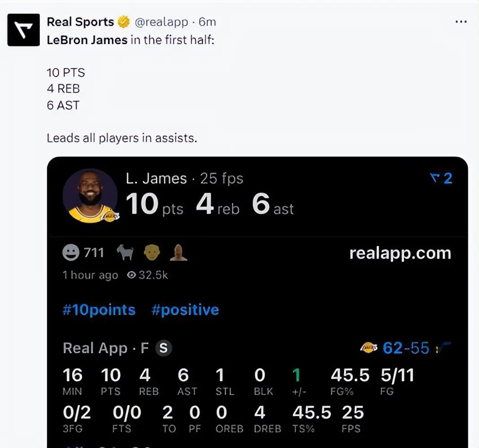Click the bald man emoji reaction
The width and height of the screenshot is (479, 448).
pyautogui.click(x=178, y=253)
